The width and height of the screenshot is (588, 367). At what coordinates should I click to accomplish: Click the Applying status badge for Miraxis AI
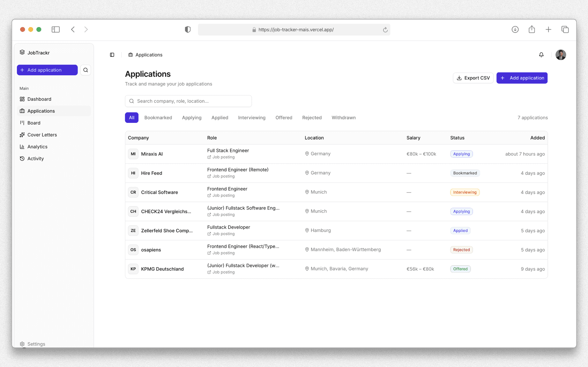click(x=461, y=154)
